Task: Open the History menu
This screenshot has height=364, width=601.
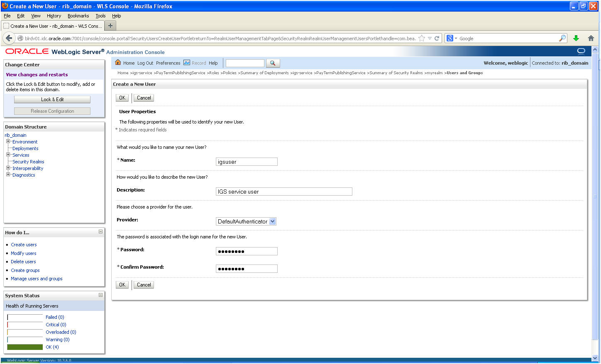Action: coord(54,16)
